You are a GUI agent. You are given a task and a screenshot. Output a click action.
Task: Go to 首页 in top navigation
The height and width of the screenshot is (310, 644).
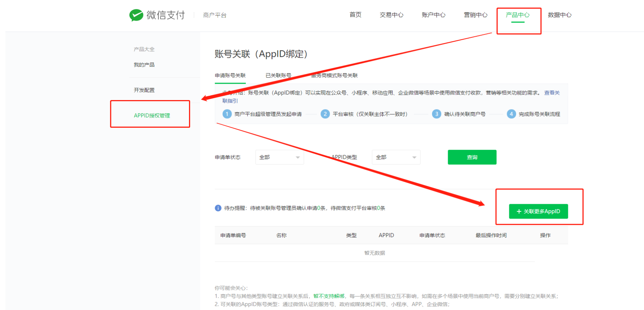pyautogui.click(x=355, y=15)
